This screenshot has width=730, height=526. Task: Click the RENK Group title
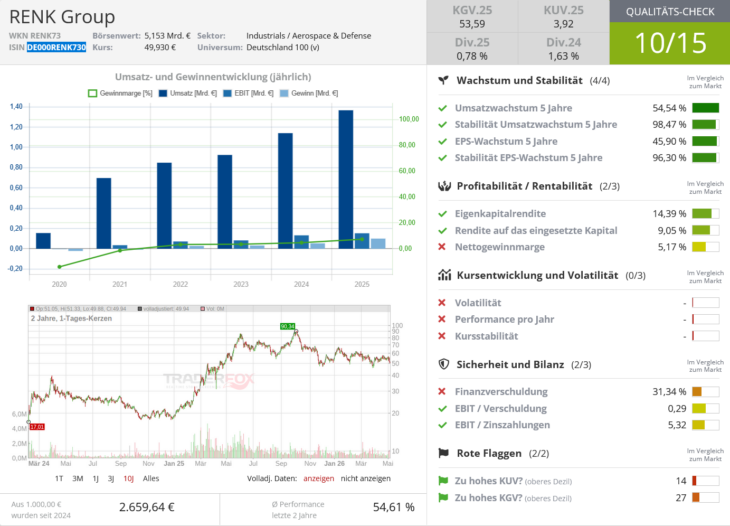[x=62, y=17]
